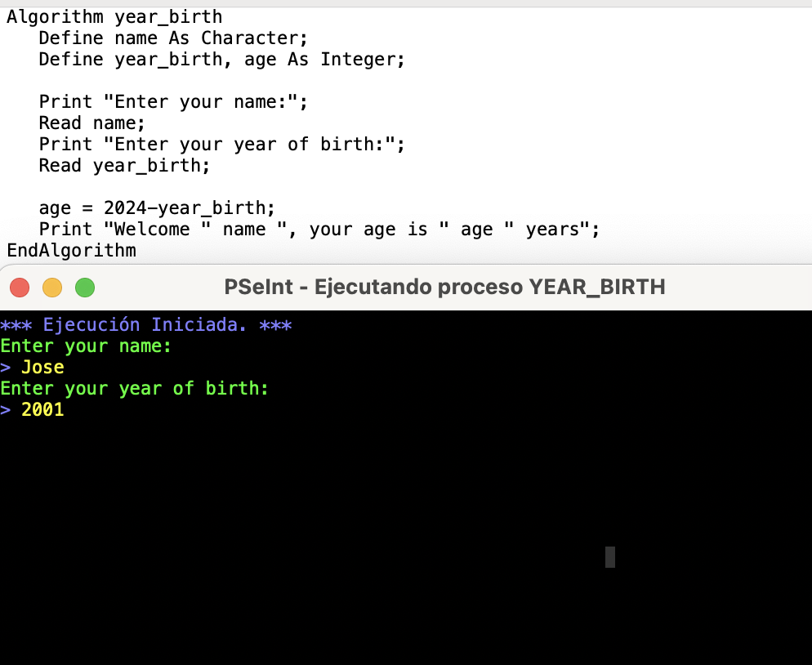Click the green 'Enter your name:' console output
Screen dimensions: 812x665
click(x=86, y=346)
